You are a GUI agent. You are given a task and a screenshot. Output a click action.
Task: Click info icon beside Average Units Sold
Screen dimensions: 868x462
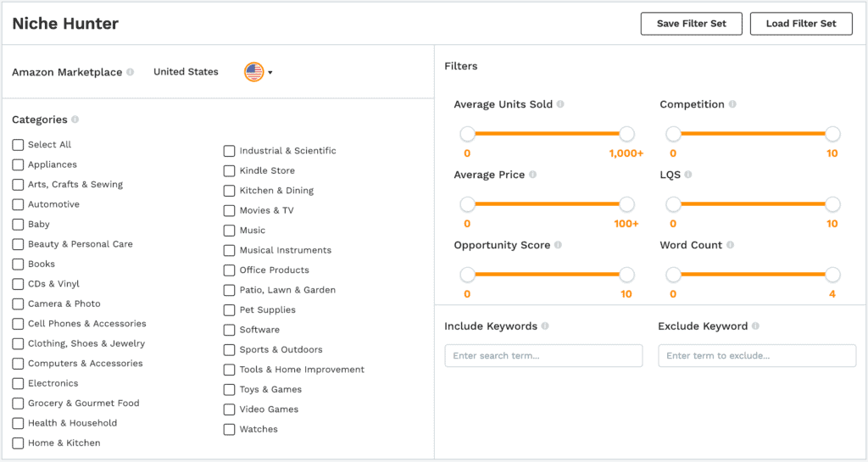click(560, 104)
